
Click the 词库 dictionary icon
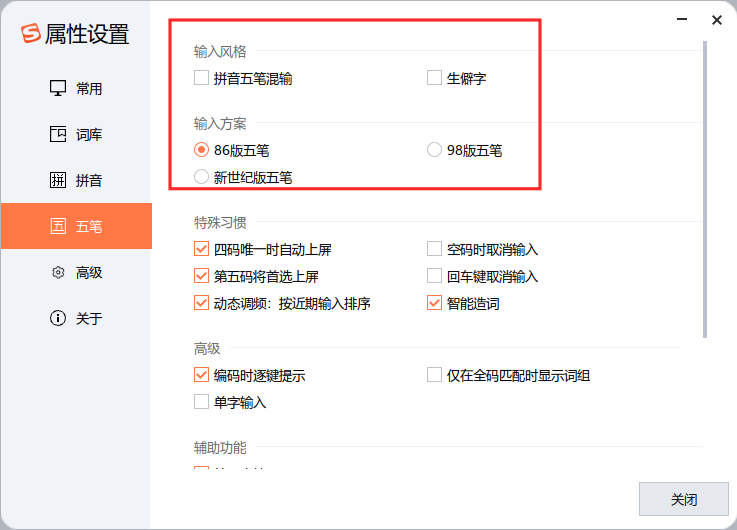[58, 134]
